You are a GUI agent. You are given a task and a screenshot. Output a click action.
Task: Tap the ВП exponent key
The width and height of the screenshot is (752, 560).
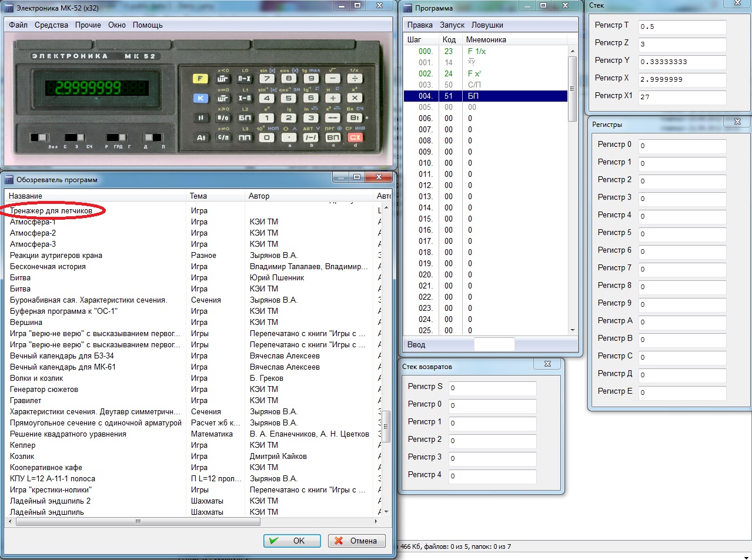[333, 138]
